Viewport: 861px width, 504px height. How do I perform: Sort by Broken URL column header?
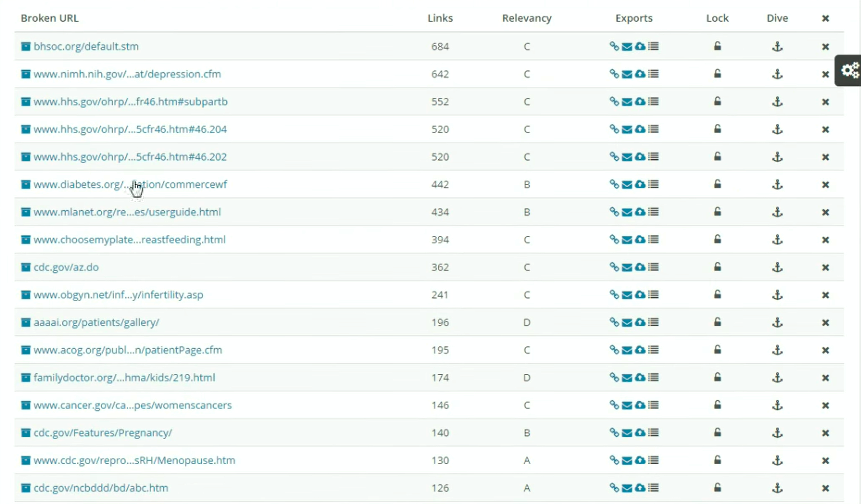tap(50, 18)
